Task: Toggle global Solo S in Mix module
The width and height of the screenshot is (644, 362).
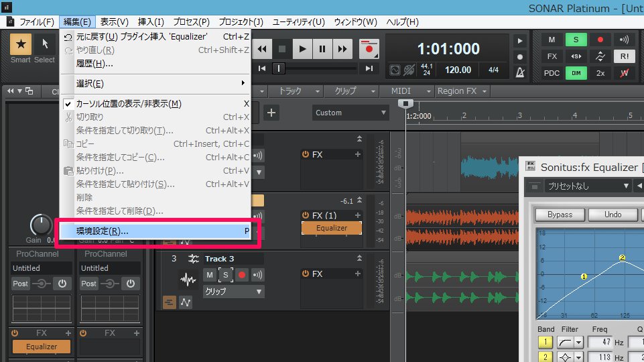Action: click(x=576, y=40)
